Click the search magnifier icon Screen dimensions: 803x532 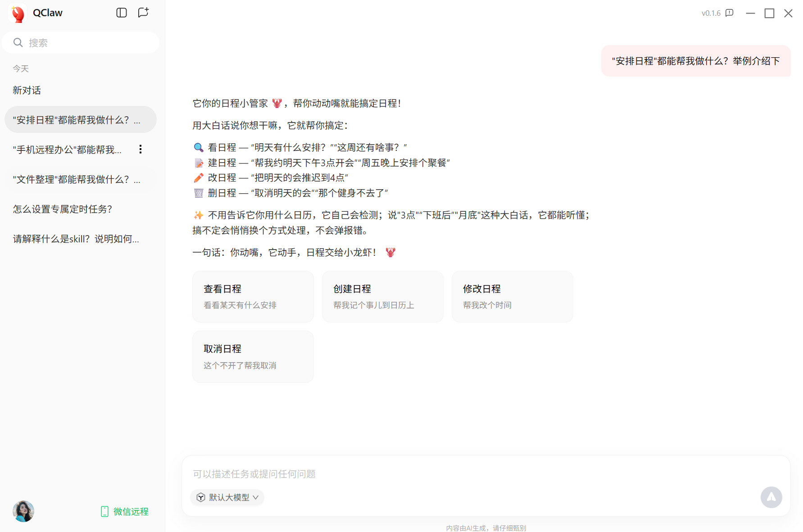[x=18, y=43]
